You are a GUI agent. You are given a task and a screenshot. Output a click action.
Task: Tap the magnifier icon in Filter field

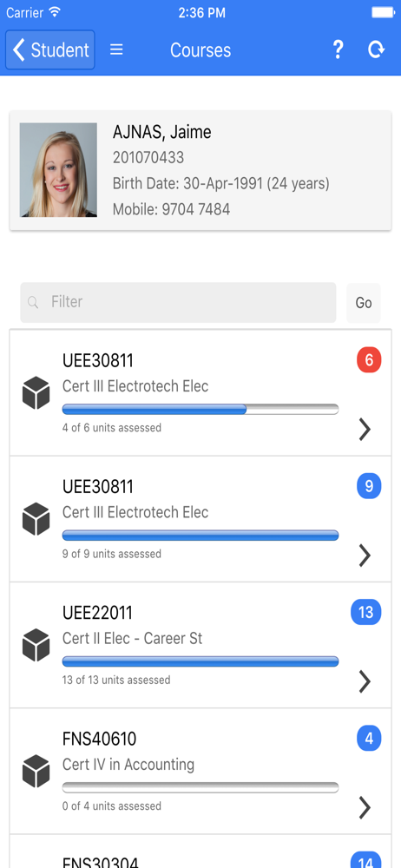[33, 302]
